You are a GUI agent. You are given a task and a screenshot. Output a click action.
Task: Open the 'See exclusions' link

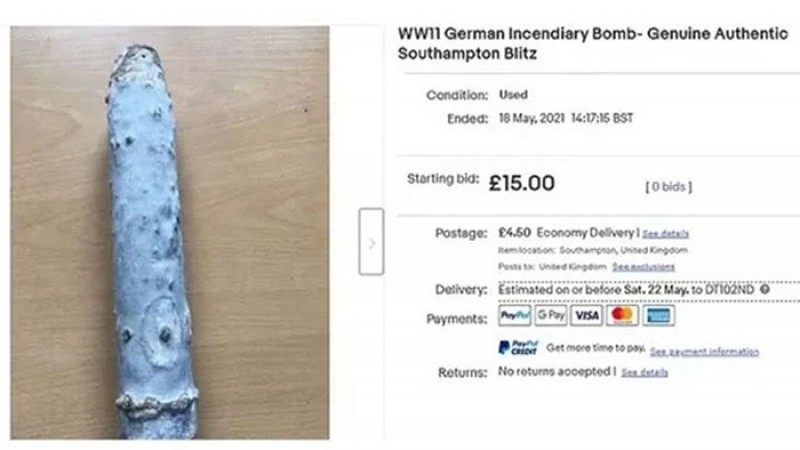point(643,268)
